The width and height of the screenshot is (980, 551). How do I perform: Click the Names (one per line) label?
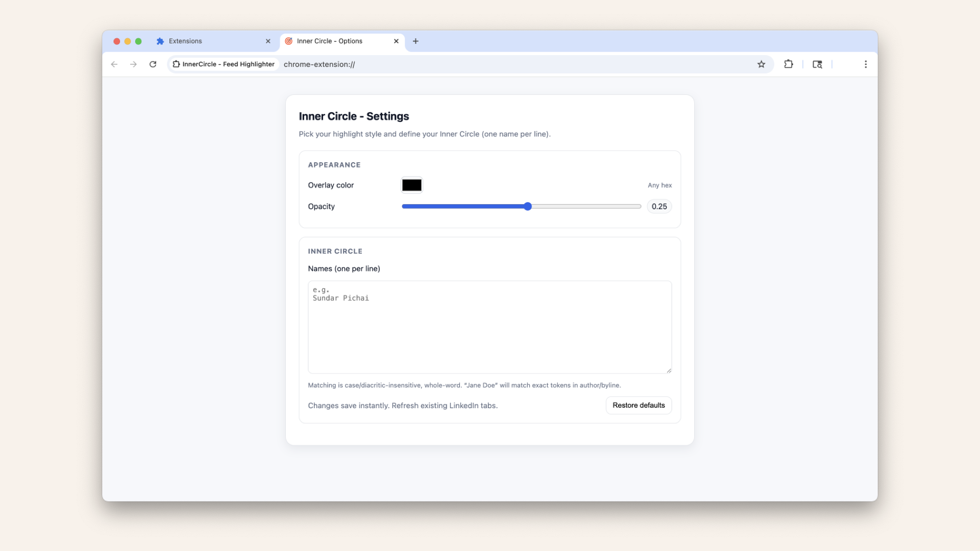344,269
